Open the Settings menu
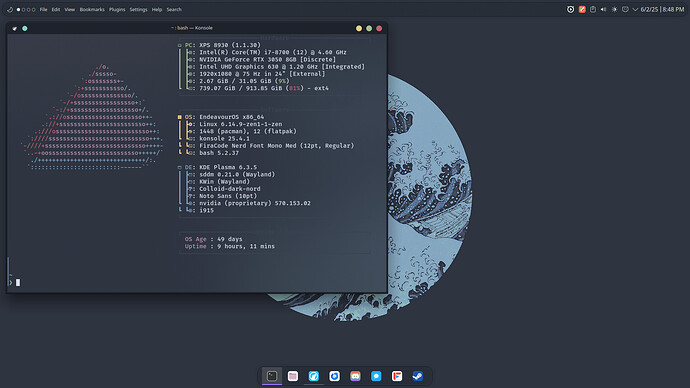Image resolution: width=690 pixels, height=388 pixels. pyautogui.click(x=138, y=9)
